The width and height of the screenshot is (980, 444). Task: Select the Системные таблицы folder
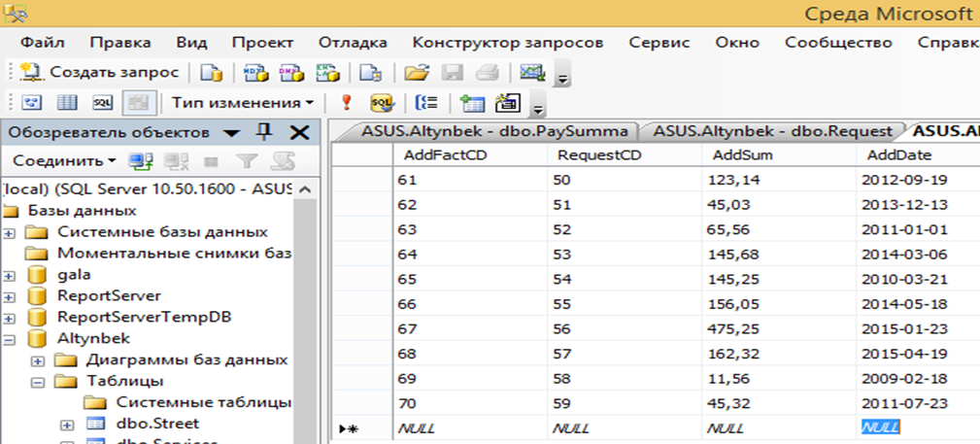204,402
